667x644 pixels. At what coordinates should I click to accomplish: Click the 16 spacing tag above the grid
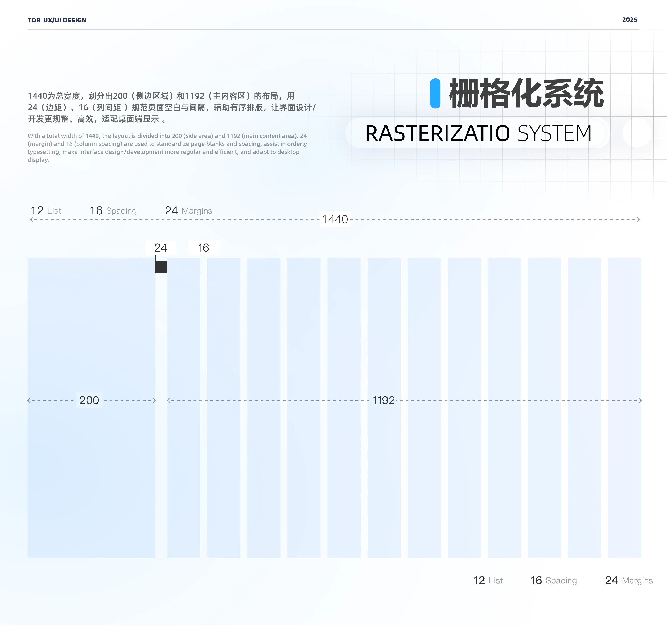click(x=204, y=248)
